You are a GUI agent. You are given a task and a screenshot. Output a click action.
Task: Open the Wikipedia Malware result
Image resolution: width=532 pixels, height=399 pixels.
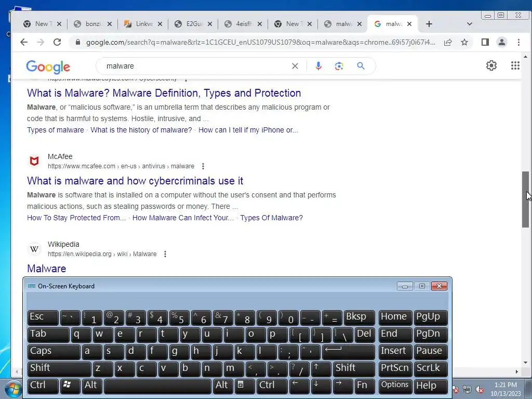(46, 269)
